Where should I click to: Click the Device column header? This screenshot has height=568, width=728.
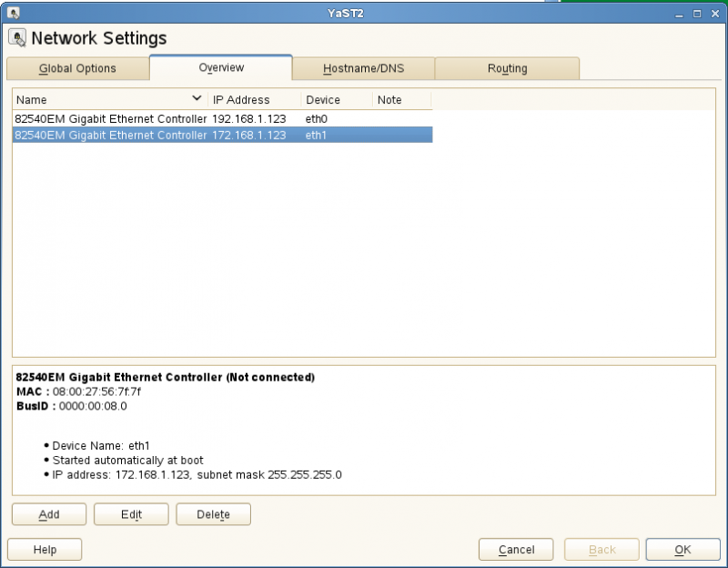(x=322, y=99)
